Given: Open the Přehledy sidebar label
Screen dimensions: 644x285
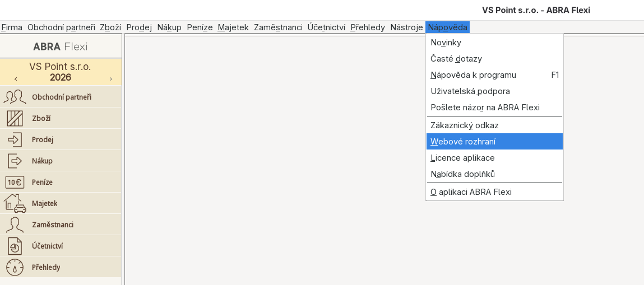Looking at the screenshot, I should pyautogui.click(x=46, y=268).
